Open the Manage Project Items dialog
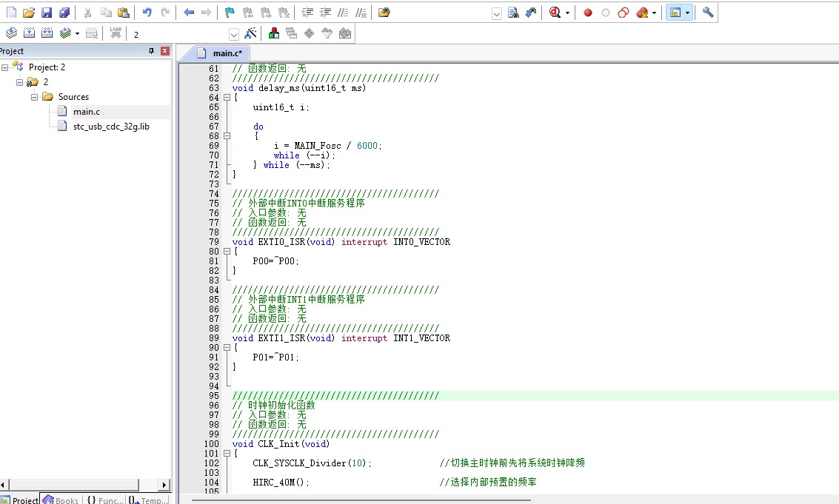The width and height of the screenshot is (839, 504). 274,33
